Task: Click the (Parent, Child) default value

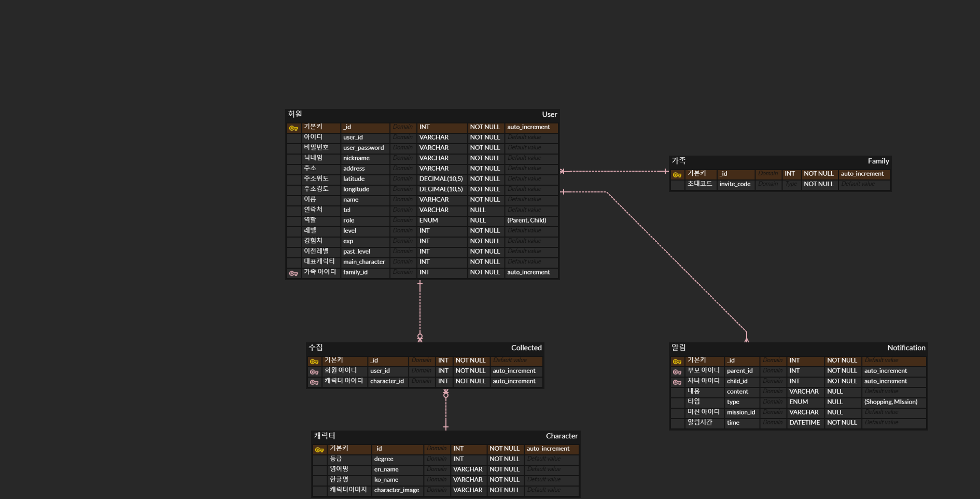Action: (526, 220)
